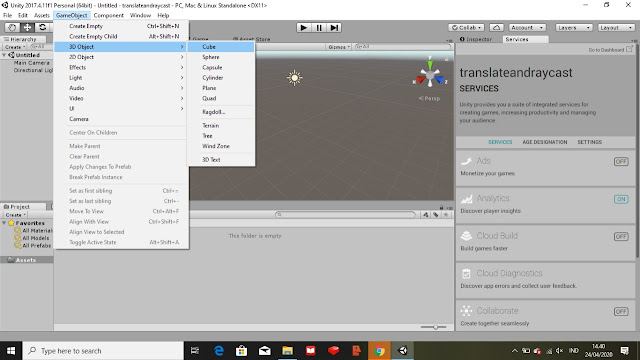Image resolution: width=640 pixels, height=360 pixels.
Task: Open Hierarchy Create dropdown
Action: pos(15,47)
